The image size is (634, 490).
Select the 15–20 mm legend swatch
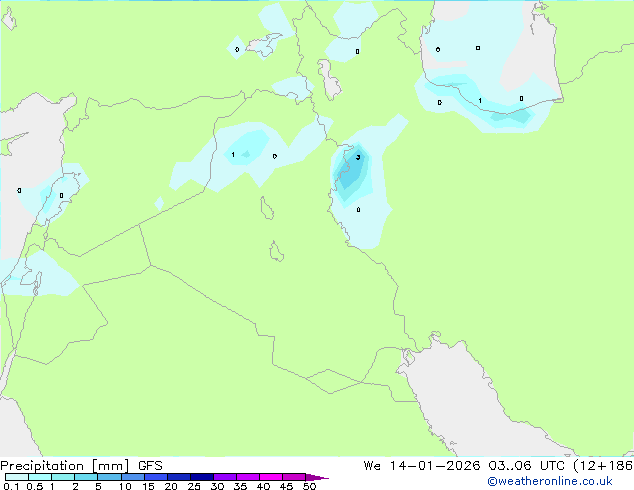(156, 477)
